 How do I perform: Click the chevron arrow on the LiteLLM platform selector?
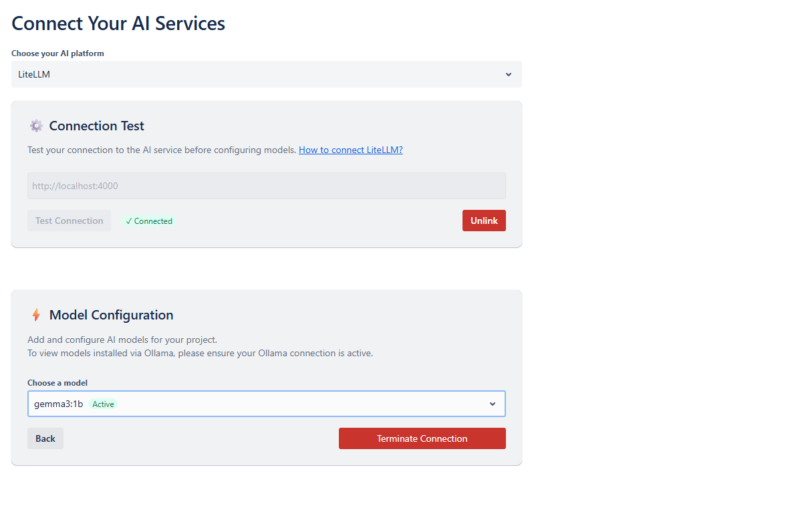click(509, 74)
